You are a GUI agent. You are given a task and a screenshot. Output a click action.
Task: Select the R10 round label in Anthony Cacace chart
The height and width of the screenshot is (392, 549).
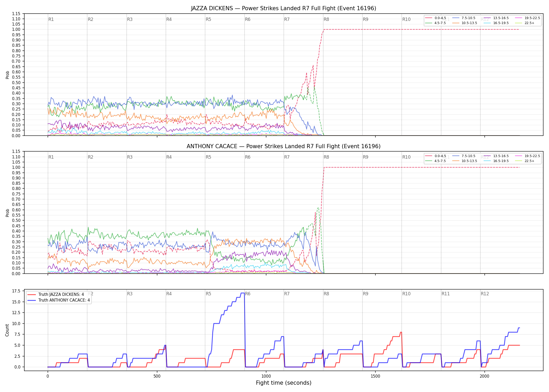pos(407,157)
